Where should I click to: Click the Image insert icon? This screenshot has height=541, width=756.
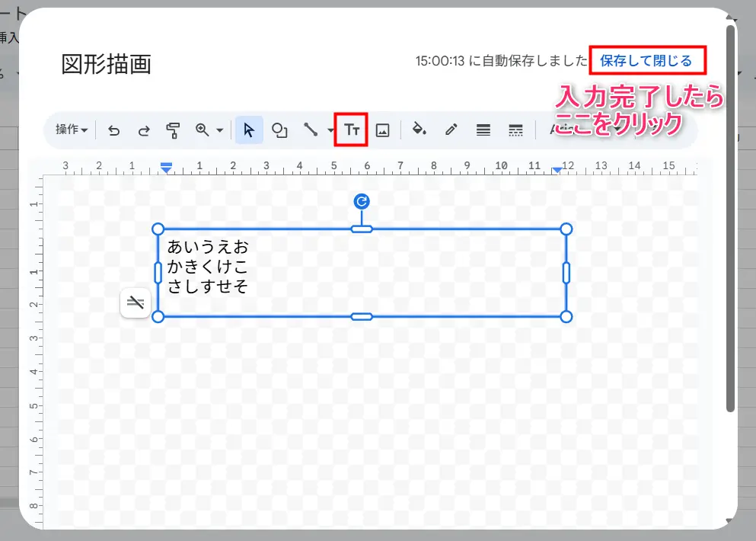pyautogui.click(x=383, y=130)
